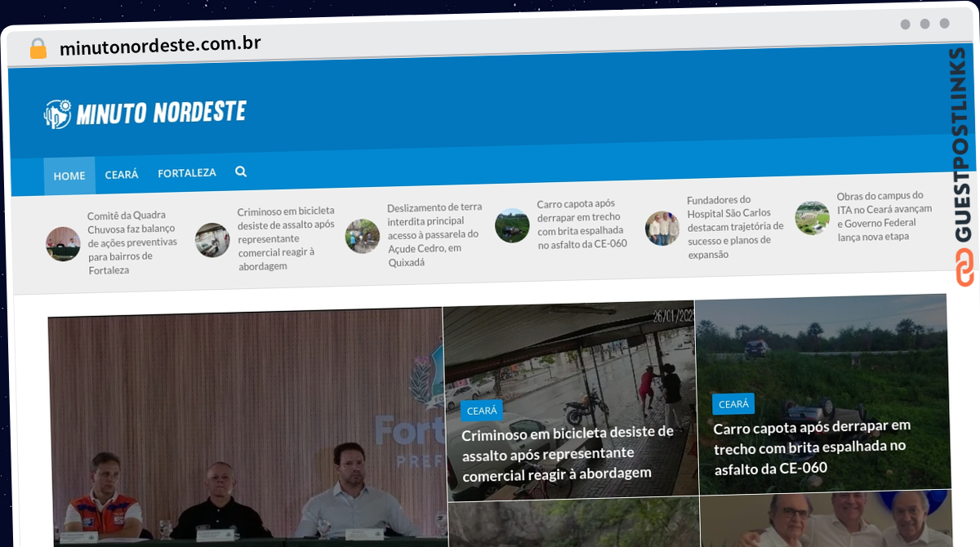Screen dimensions: 980x547
Task: Click the Minuto Nordeste logo
Action: pyautogui.click(x=145, y=113)
